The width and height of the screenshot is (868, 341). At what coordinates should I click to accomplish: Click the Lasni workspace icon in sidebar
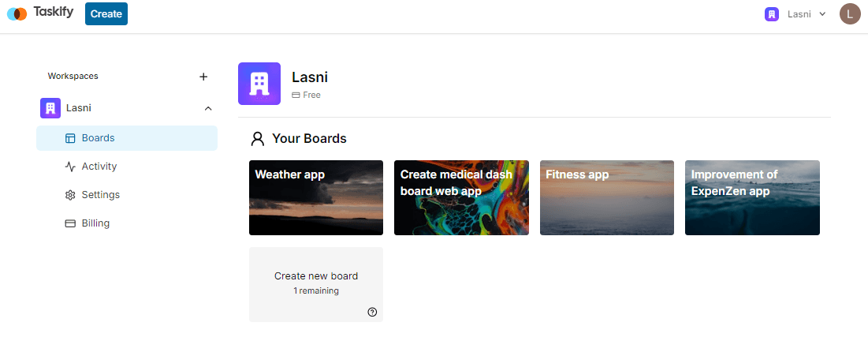[50, 108]
